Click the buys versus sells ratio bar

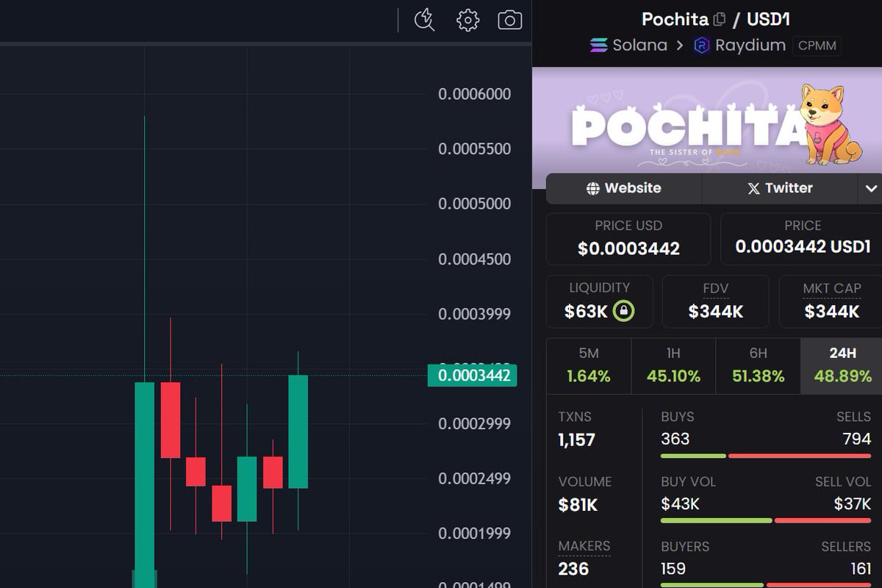(766, 456)
